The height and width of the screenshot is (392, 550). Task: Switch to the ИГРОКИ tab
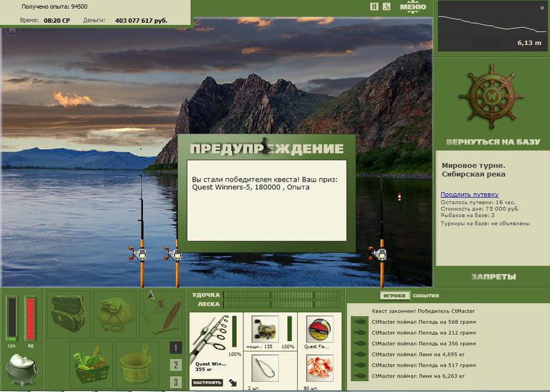click(394, 296)
